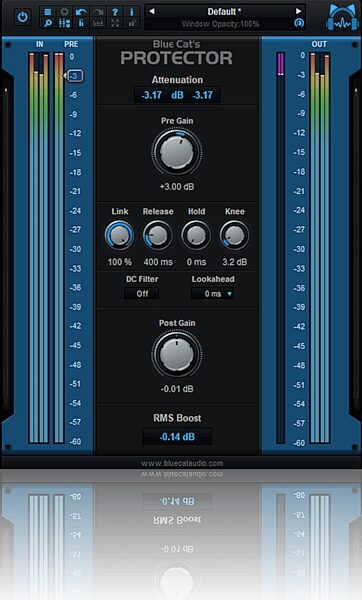Select the next preset arrow

[x=298, y=11]
